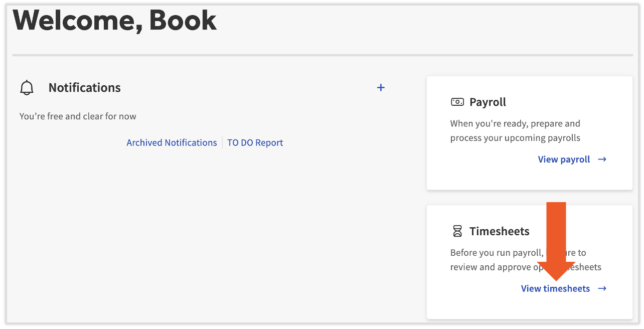The image size is (644, 329).
Task: Select the hourglass icon on the Timesheets card
Action: pyautogui.click(x=457, y=231)
